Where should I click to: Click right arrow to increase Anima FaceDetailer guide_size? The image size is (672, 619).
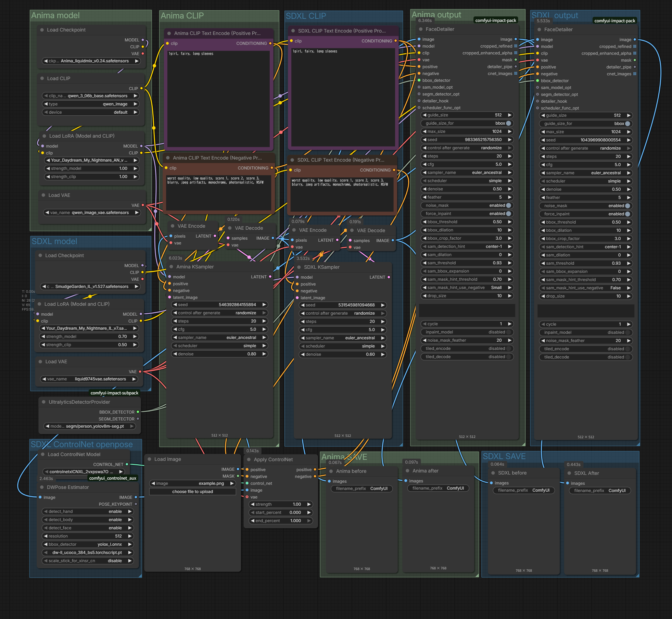click(510, 115)
